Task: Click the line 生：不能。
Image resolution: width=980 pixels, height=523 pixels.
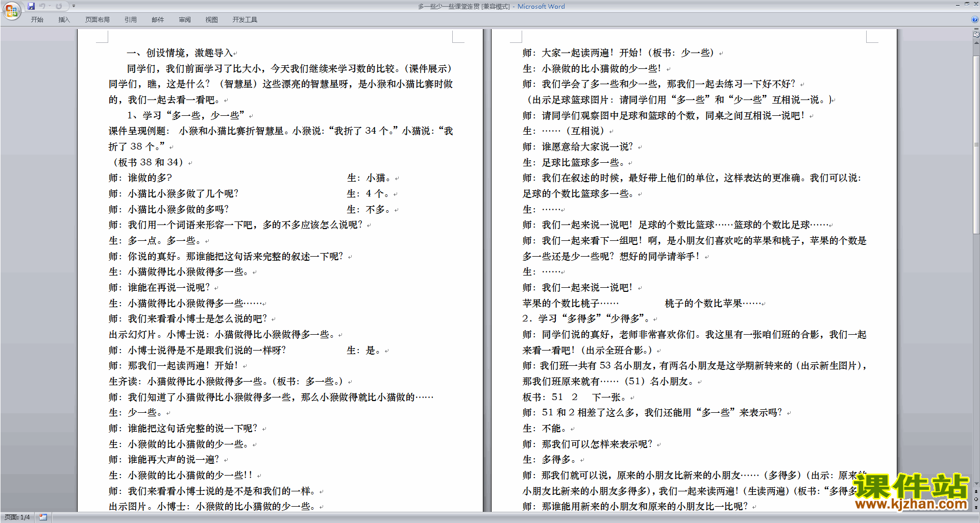Action: click(x=545, y=429)
